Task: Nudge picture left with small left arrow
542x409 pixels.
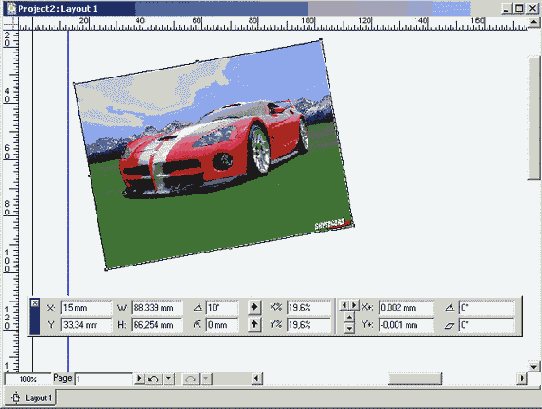Action: click(x=344, y=305)
